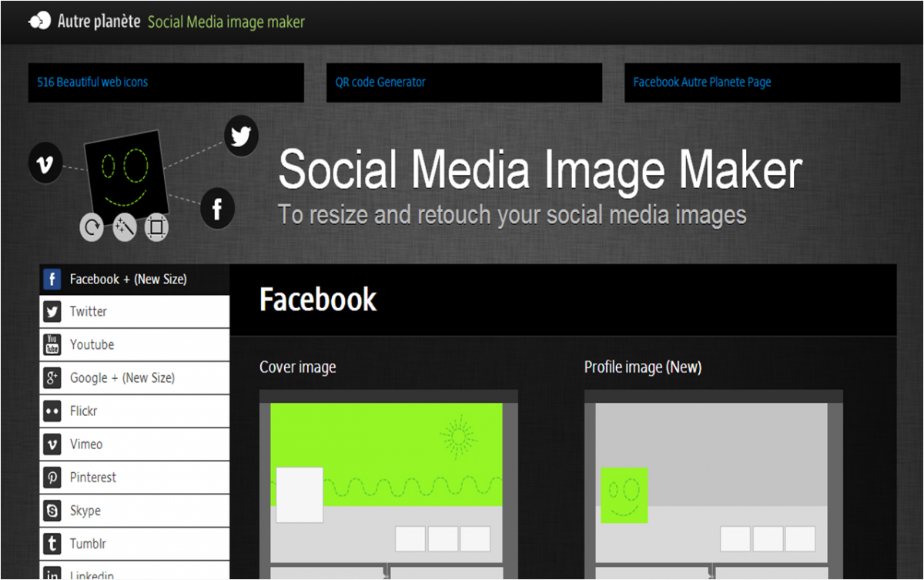The width and height of the screenshot is (924, 580).
Task: Click the rotate icon under the smiley
Action: [x=92, y=228]
